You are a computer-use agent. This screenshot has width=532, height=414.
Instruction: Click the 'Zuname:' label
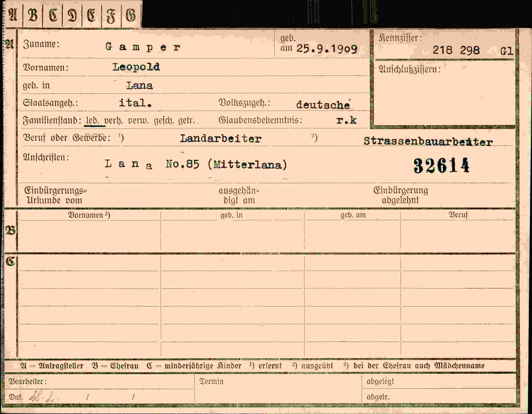pyautogui.click(x=41, y=44)
